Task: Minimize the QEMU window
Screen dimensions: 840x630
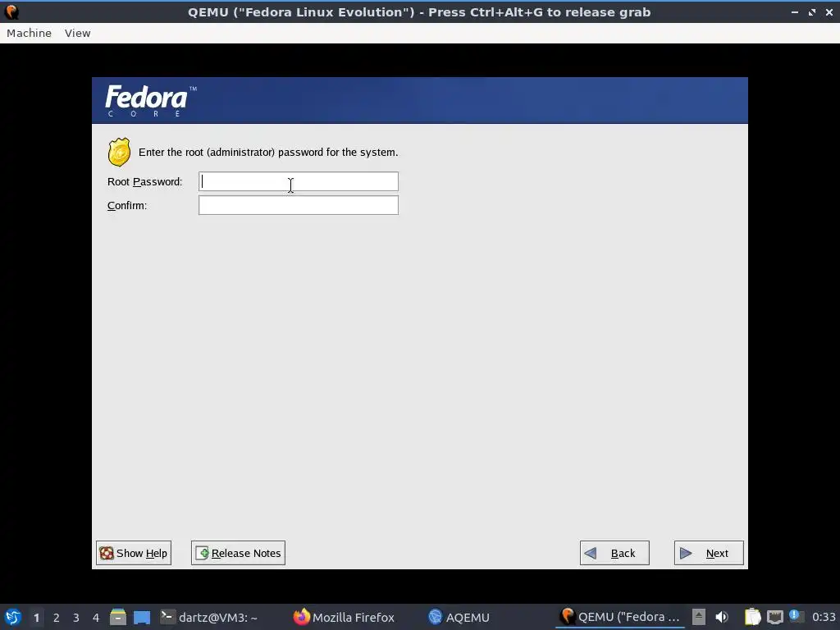Action: (x=794, y=11)
